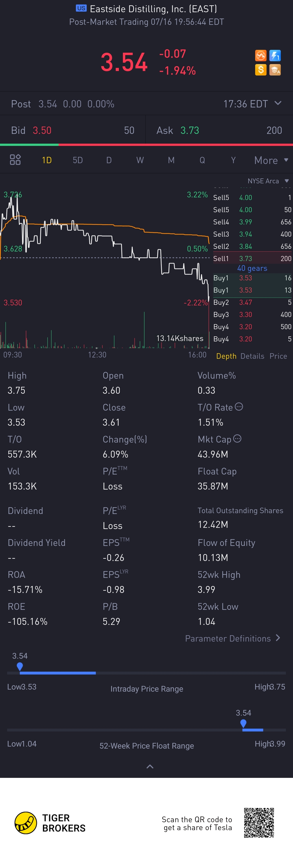
Task: Select the 5D chart tab
Action: (x=78, y=160)
